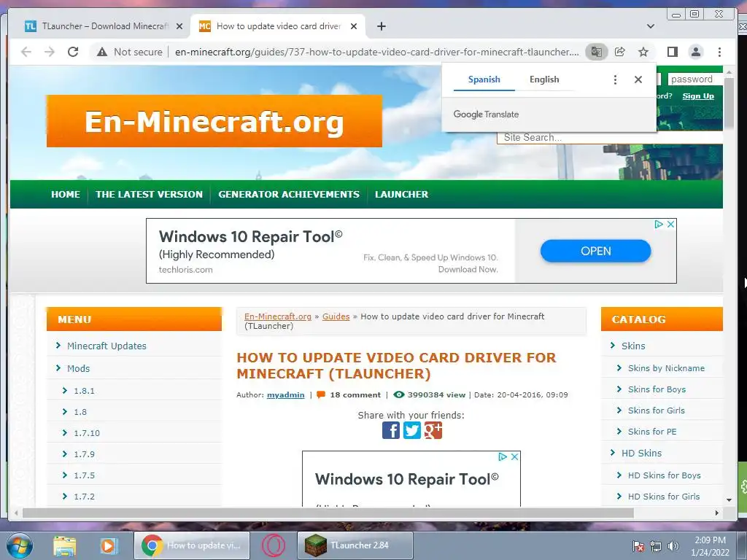Follow the En-Minecraft.org breadcrumb link
The image size is (747, 560).
(278, 316)
